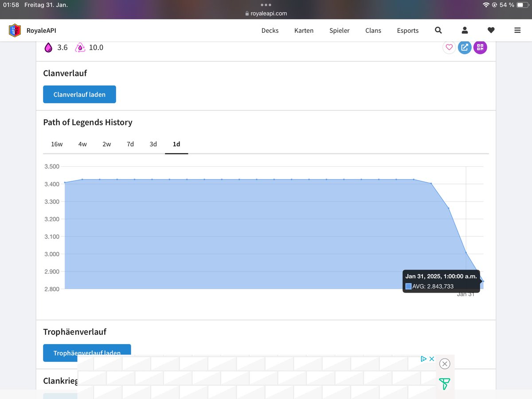
Task: Load the Clanverlauf history
Action: pyautogui.click(x=79, y=94)
